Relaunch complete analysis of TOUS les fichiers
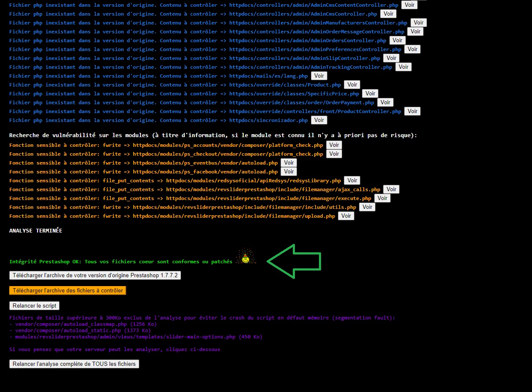 pos(74,364)
